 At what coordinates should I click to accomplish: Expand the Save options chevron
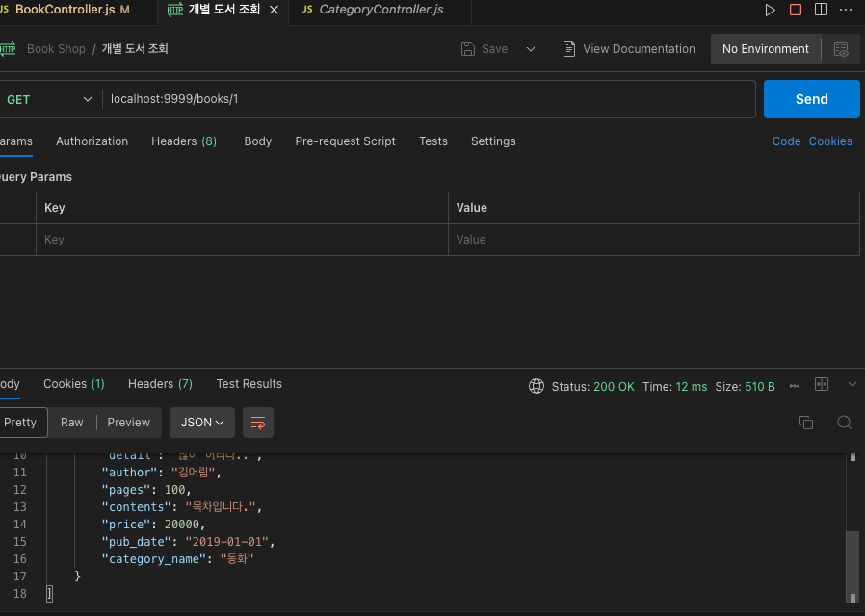pos(530,49)
